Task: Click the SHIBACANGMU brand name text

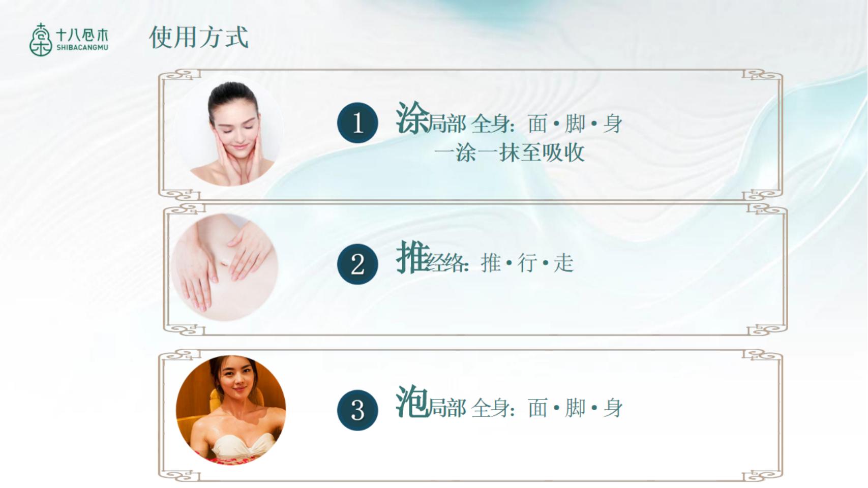Action: click(82, 48)
